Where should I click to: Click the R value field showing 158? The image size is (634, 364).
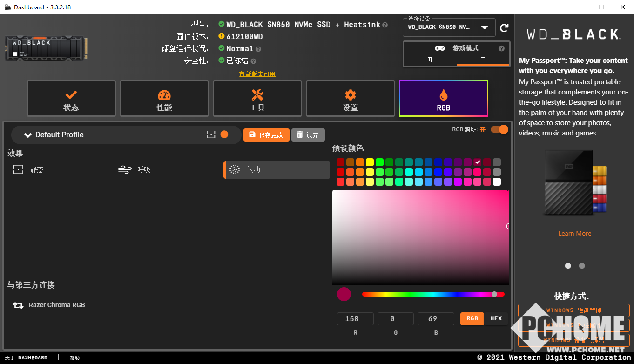355,319
